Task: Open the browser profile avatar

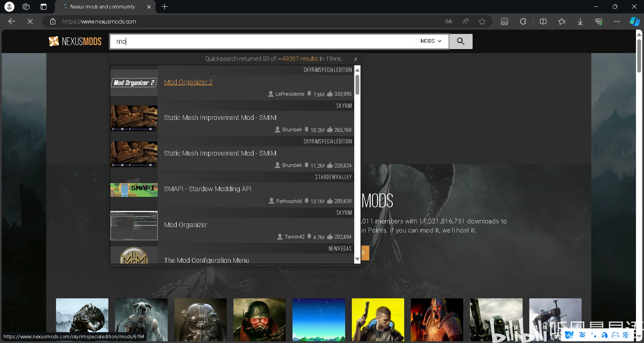Action: (9, 6)
